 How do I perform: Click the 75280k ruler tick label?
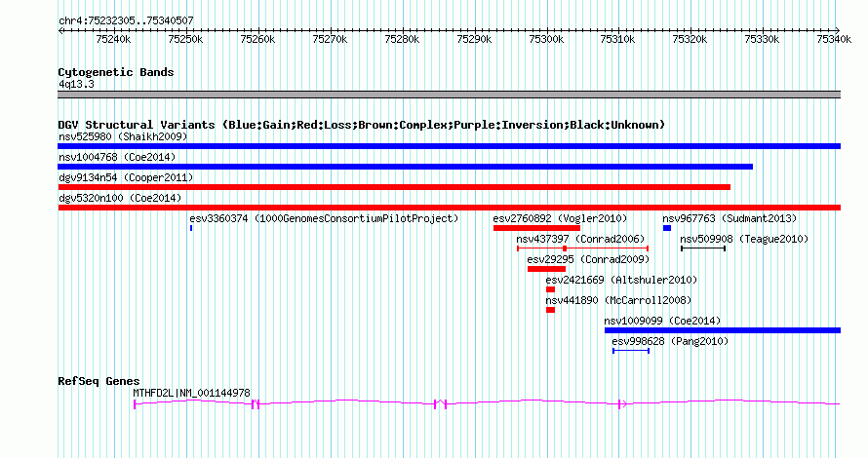click(x=402, y=39)
